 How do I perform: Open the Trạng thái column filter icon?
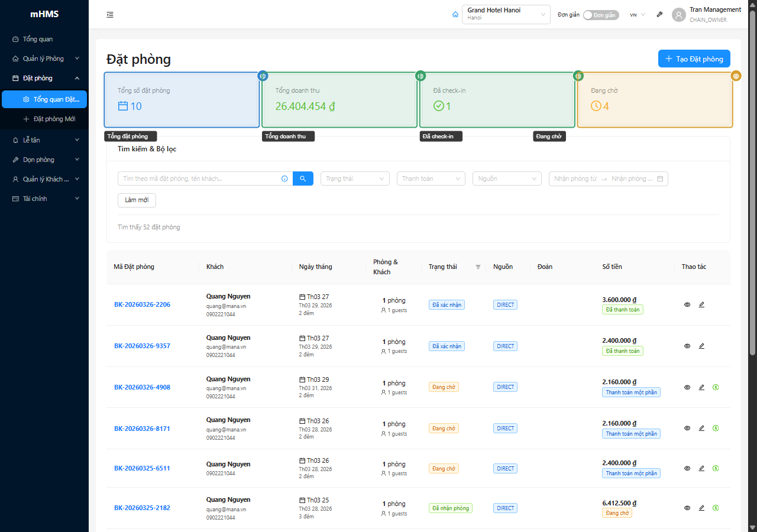[478, 267]
